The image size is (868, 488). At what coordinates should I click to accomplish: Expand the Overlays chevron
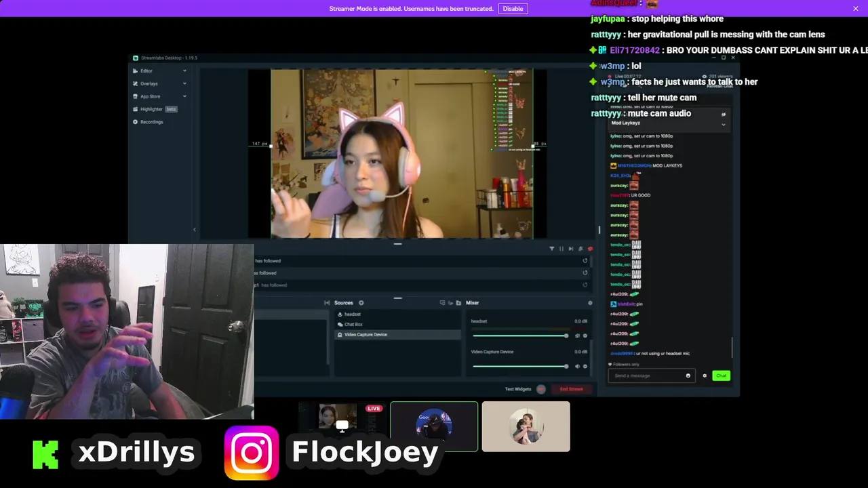tap(184, 83)
